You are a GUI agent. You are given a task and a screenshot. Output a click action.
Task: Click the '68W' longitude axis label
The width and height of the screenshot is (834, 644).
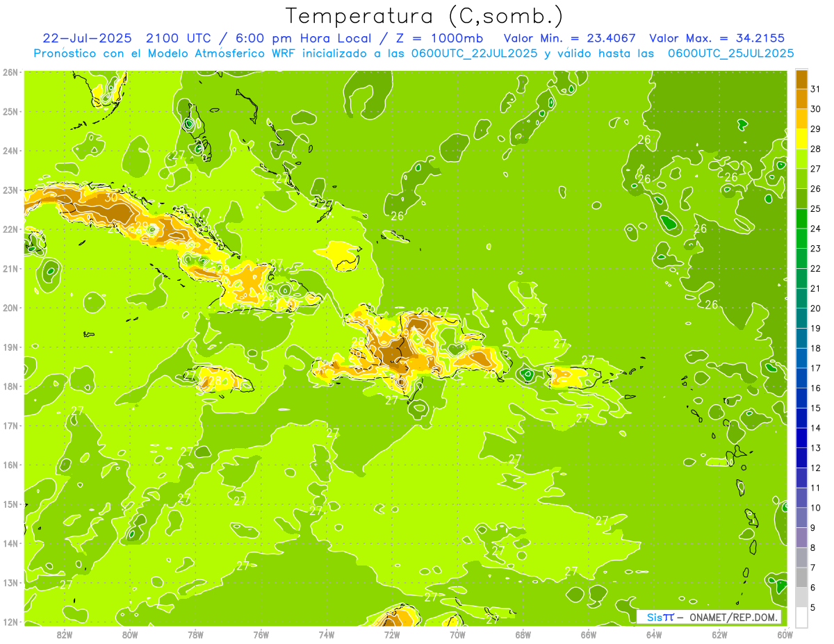pyautogui.click(x=523, y=634)
